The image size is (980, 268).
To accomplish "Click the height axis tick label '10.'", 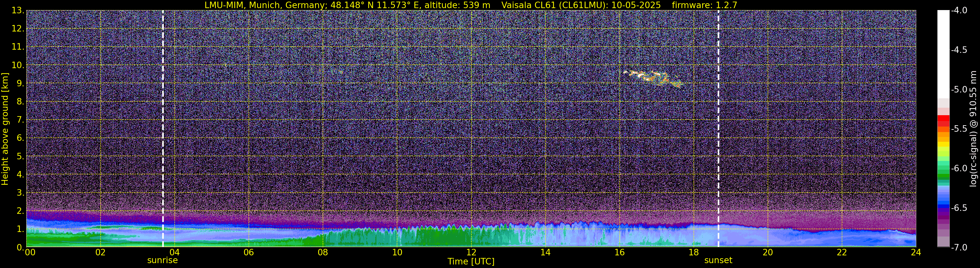I will click(x=18, y=65).
